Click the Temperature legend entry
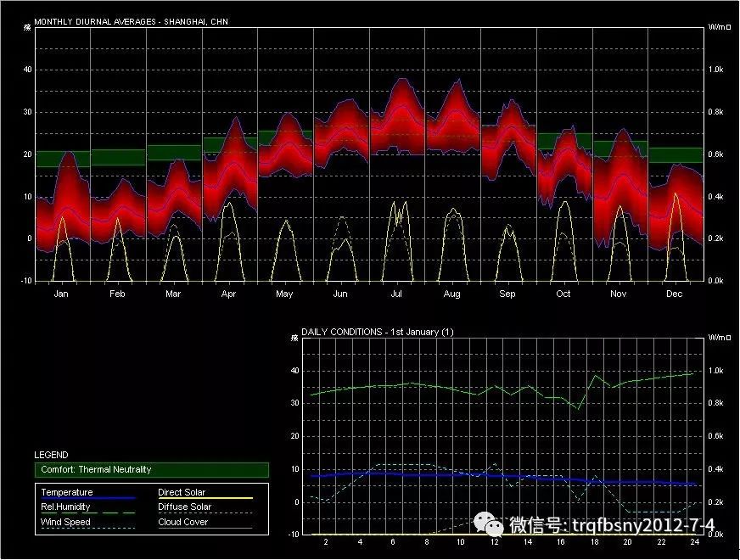This screenshot has width=740, height=560. coord(67,492)
